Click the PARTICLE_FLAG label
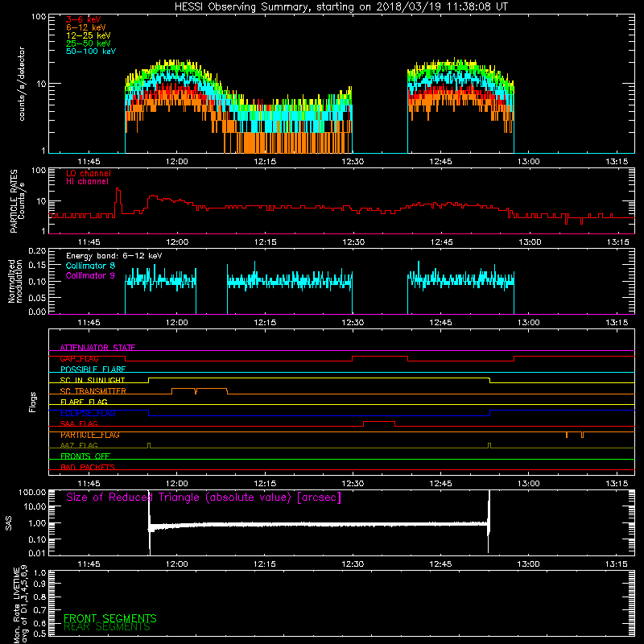Viewport: 644px width, 644px height. 90,435
